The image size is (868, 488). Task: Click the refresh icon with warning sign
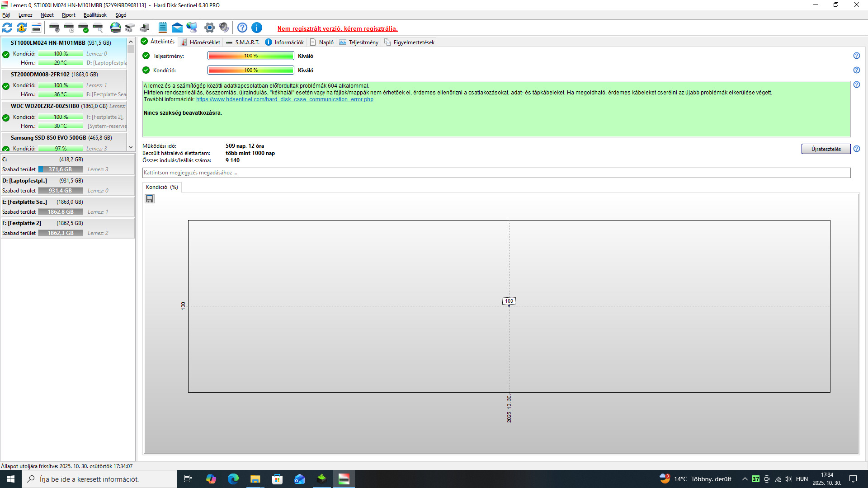[22, 28]
